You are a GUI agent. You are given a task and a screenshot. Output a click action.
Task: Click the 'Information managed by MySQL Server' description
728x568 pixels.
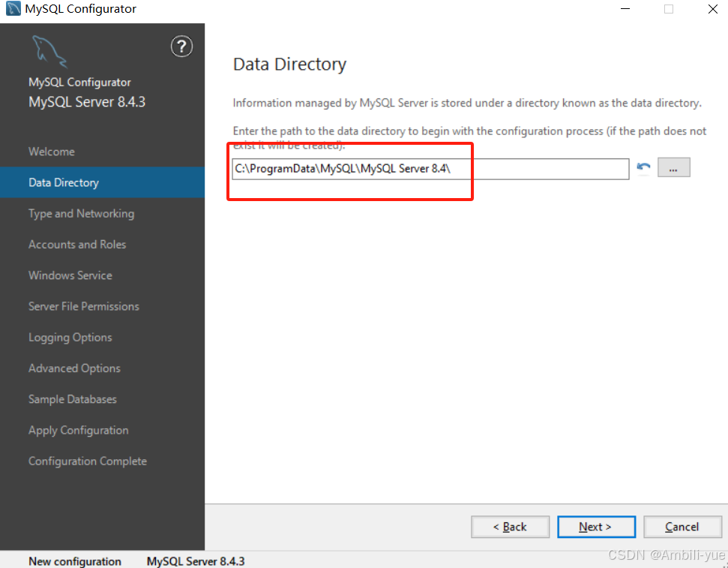coord(467,103)
